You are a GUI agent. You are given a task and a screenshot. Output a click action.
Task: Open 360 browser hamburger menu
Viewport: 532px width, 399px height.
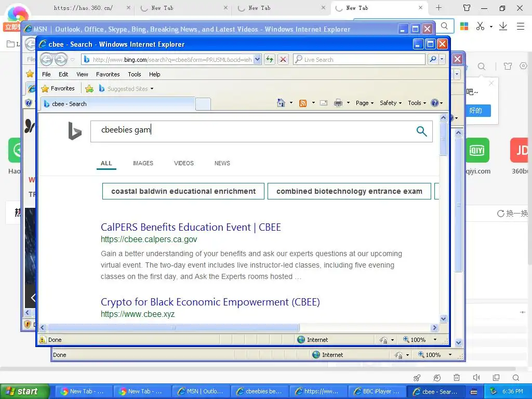(x=521, y=26)
